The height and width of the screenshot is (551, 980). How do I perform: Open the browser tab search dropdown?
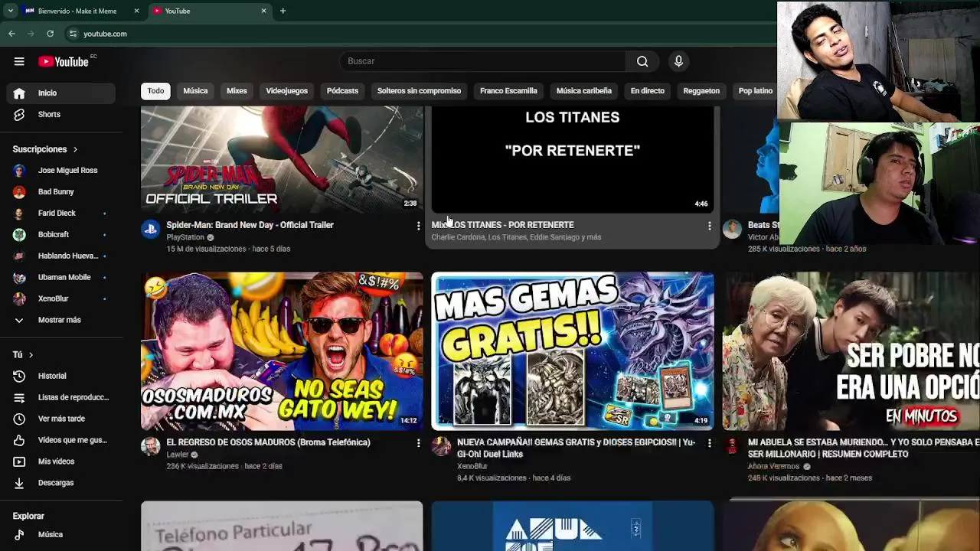[10, 11]
